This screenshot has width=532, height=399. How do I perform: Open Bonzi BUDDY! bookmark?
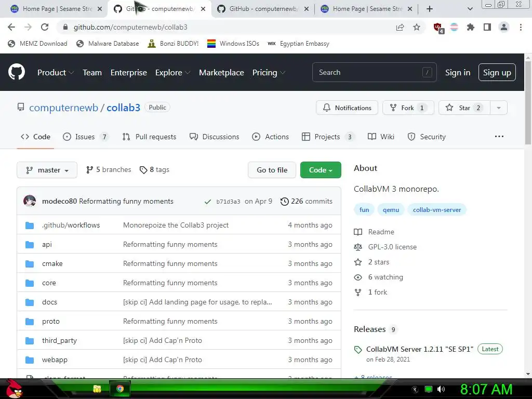pos(173,44)
